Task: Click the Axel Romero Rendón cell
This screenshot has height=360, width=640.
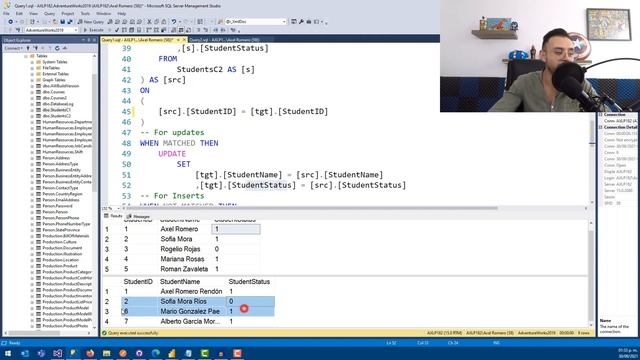Action: pyautogui.click(x=191, y=291)
